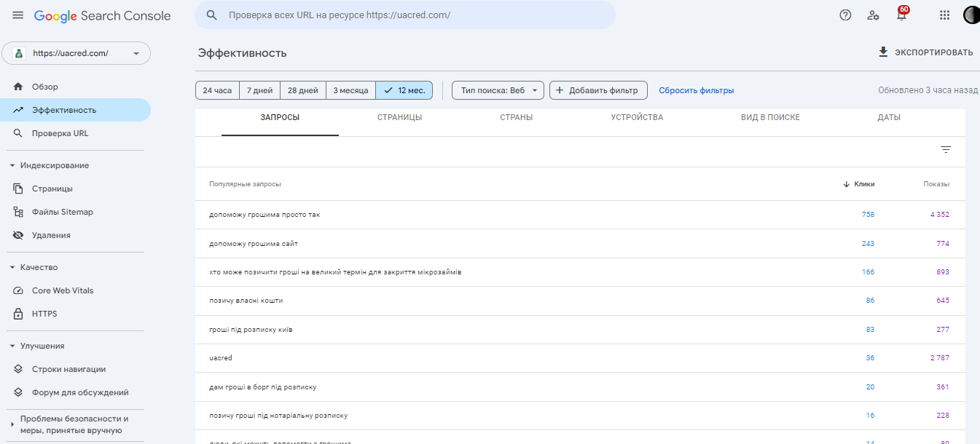Click the Обзор home icon
Viewport: 980px width, 444px height.
(x=18, y=87)
